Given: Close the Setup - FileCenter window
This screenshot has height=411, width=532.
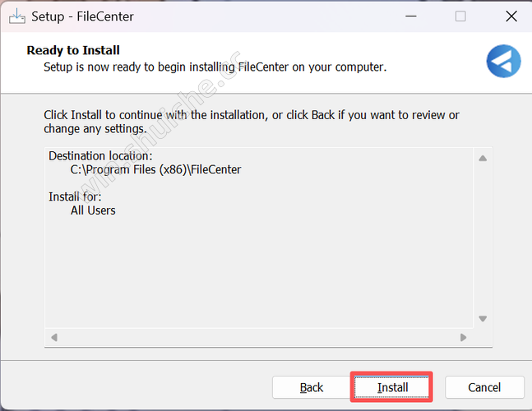Looking at the screenshot, I should pos(511,16).
